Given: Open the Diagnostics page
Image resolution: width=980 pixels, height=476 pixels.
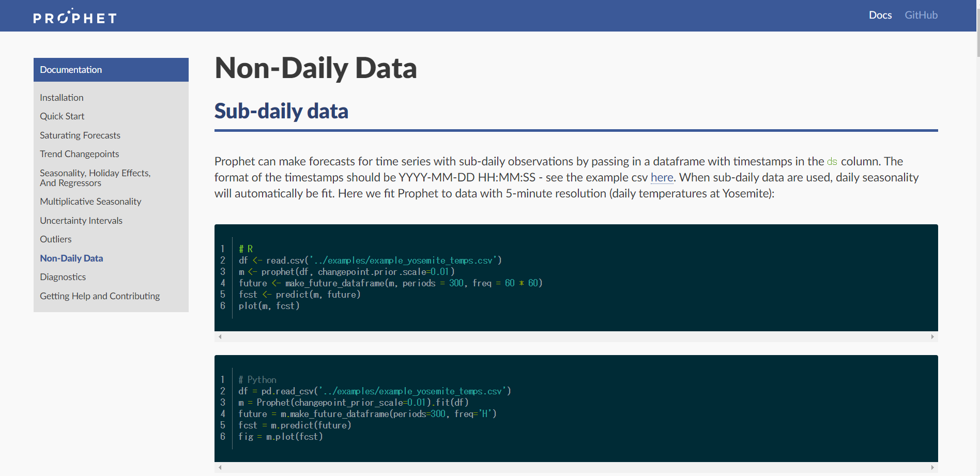Looking at the screenshot, I should coord(63,277).
